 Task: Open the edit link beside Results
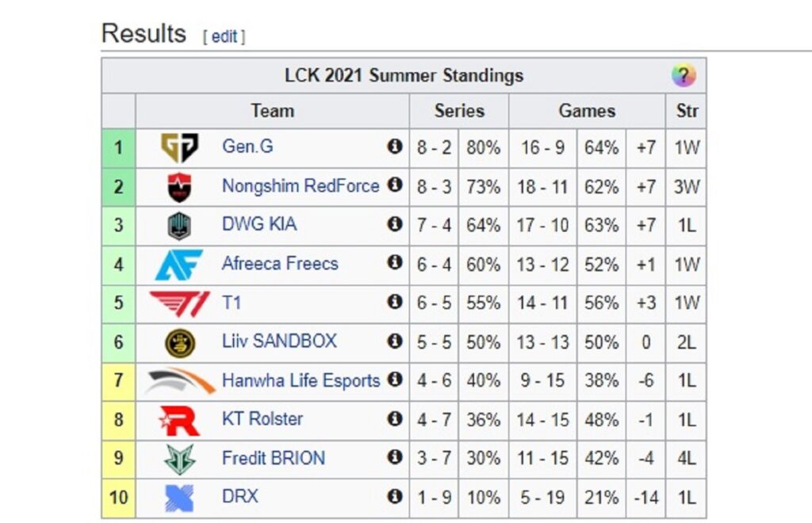click(x=224, y=36)
